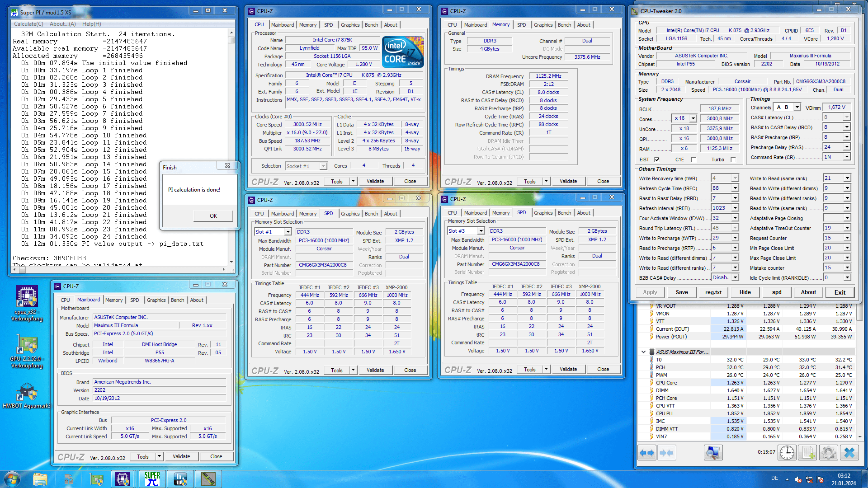The image size is (868, 488).
Task: Open HWBOT Aquamark3 desktop shortcut
Action: point(27,396)
